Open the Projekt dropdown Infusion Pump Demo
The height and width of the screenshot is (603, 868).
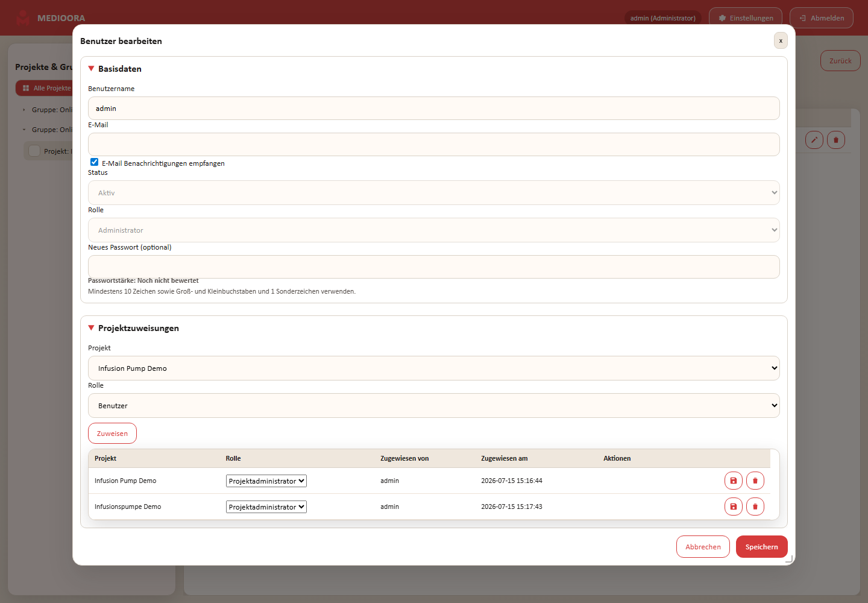(x=434, y=368)
